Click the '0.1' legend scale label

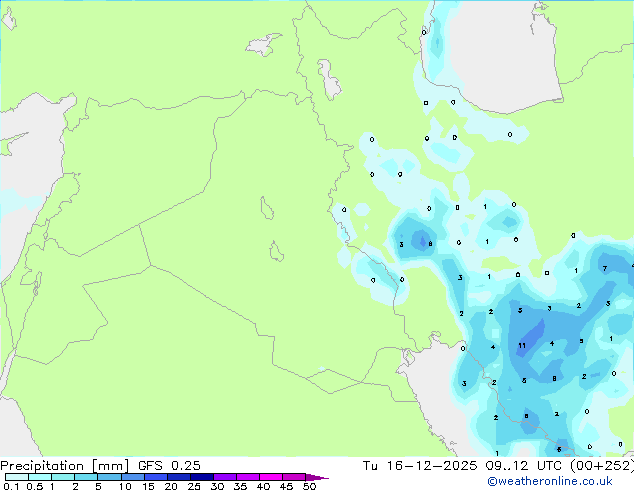(x=11, y=486)
